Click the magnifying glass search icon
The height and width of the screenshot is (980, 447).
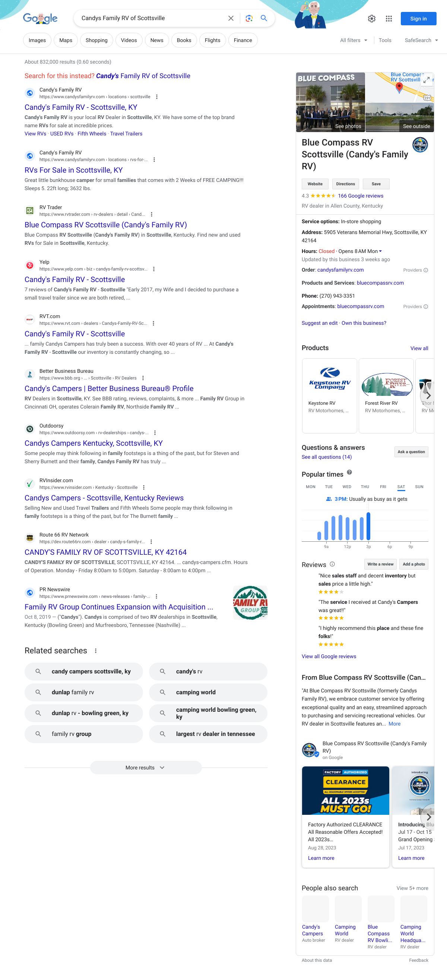[264, 18]
